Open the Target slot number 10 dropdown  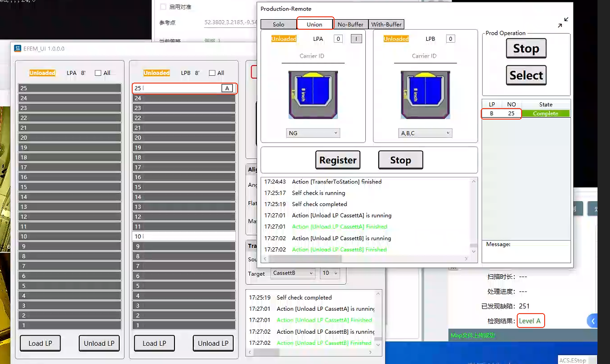coord(330,273)
